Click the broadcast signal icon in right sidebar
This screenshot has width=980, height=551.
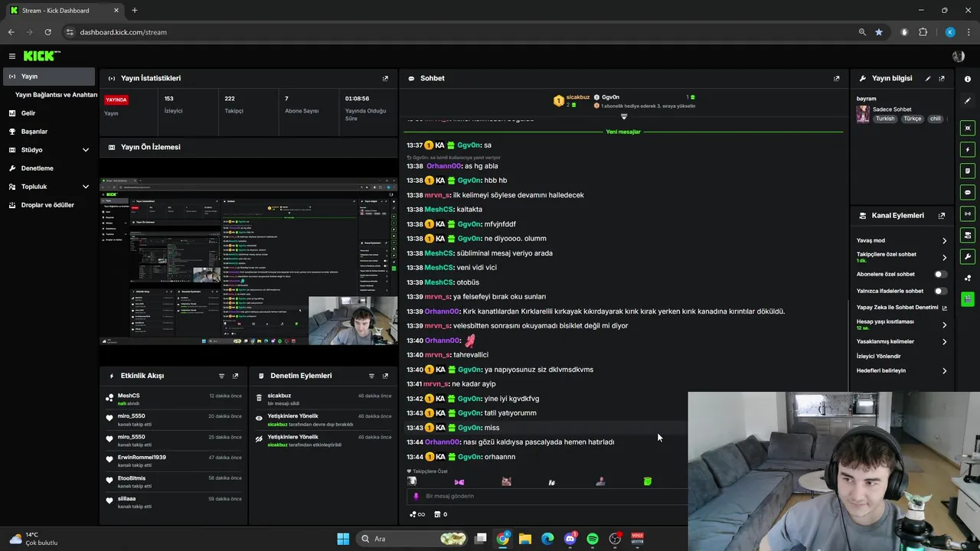[968, 214]
